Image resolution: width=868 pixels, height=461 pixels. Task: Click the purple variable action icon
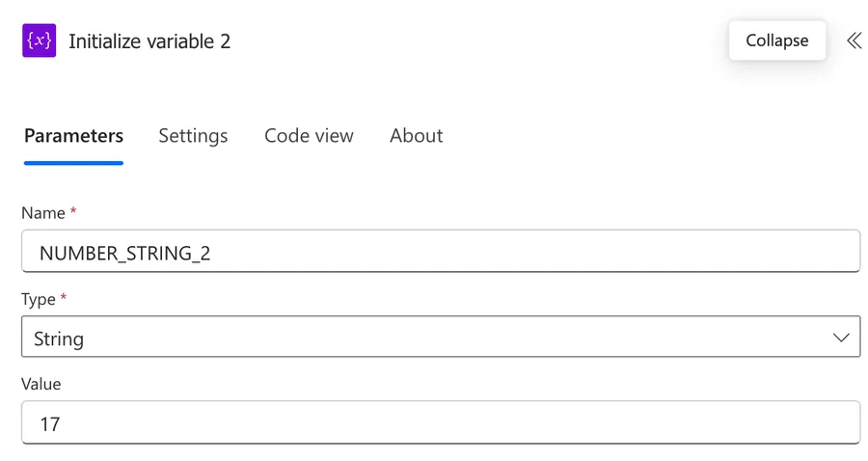(x=40, y=41)
